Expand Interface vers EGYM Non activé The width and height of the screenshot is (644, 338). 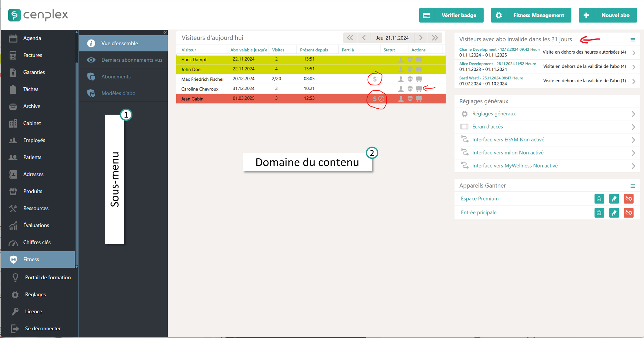click(633, 140)
